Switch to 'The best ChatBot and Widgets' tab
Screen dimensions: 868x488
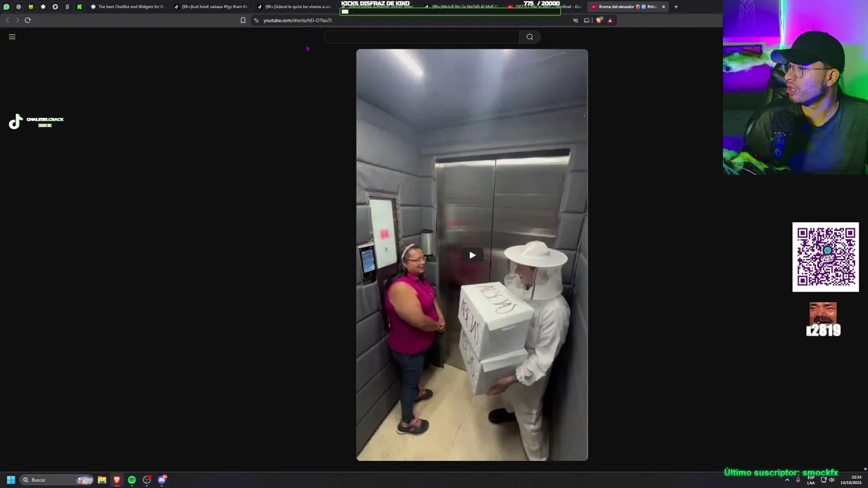pyautogui.click(x=127, y=7)
